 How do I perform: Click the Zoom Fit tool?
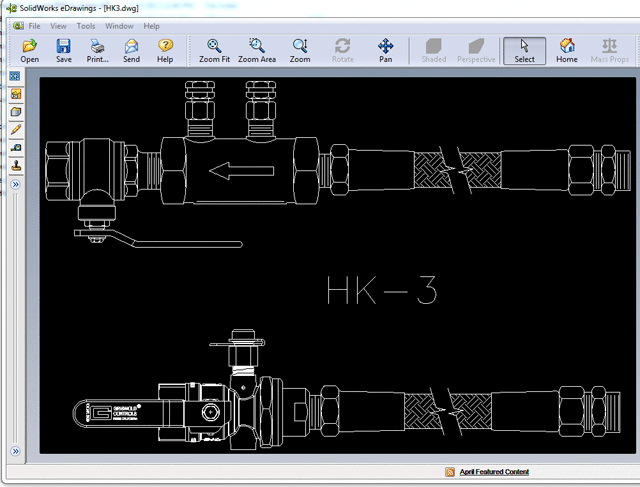pos(214,51)
